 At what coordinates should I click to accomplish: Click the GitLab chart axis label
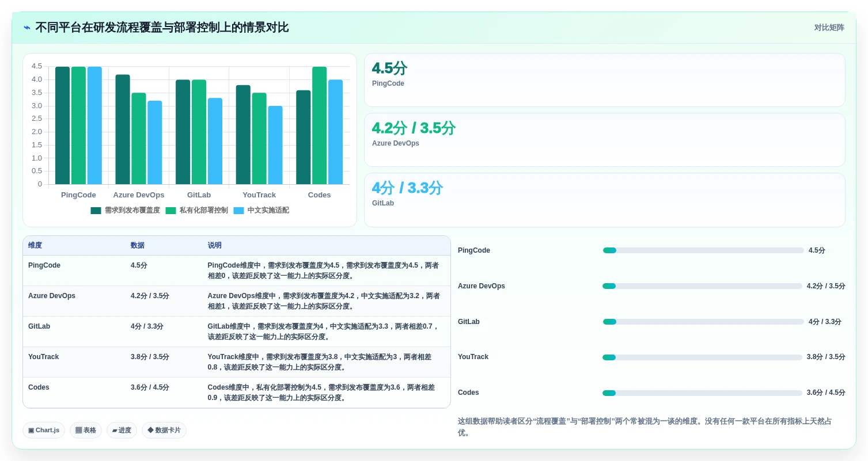pos(199,195)
